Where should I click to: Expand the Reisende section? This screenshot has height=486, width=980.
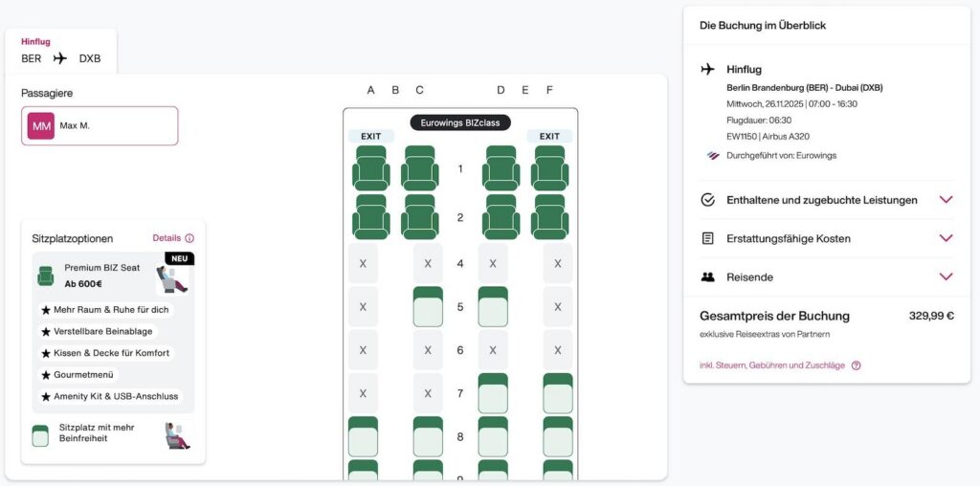(x=827, y=276)
